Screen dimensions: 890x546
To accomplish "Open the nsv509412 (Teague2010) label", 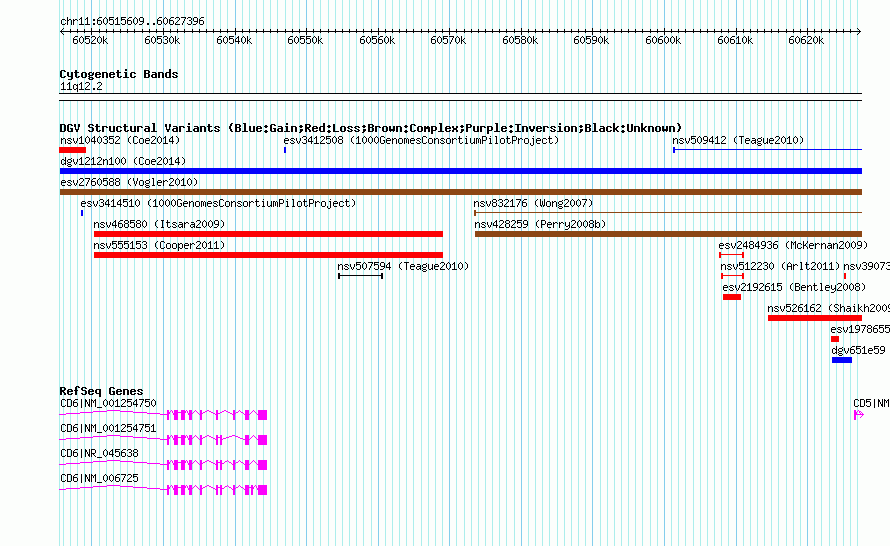I will pos(738,140).
